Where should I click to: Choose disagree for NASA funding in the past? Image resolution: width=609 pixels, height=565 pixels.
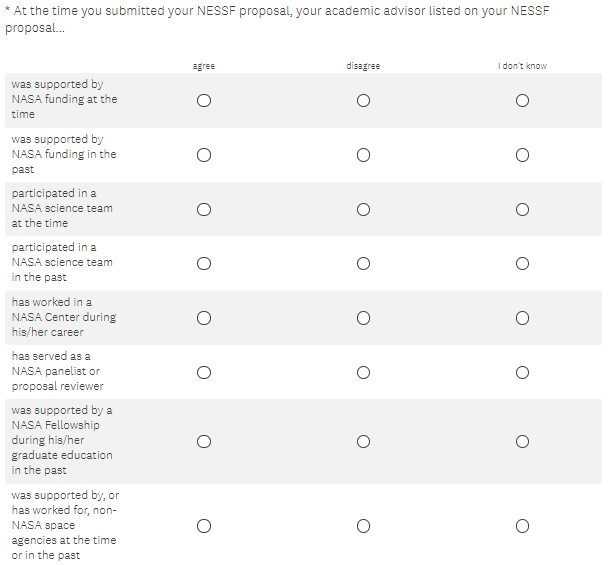pos(363,155)
